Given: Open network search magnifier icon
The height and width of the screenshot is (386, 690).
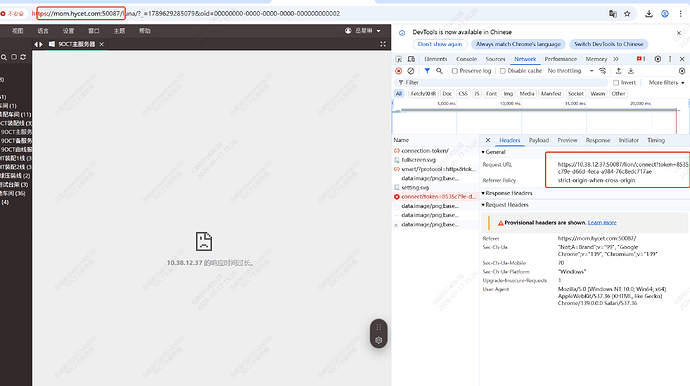Looking at the screenshot, I should pos(439,71).
